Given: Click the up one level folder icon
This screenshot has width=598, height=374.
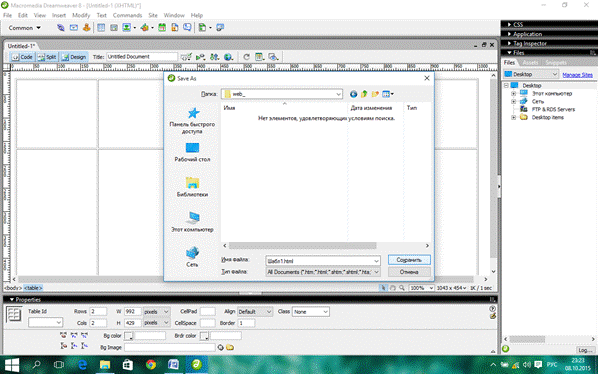Looking at the screenshot, I should 364,94.
